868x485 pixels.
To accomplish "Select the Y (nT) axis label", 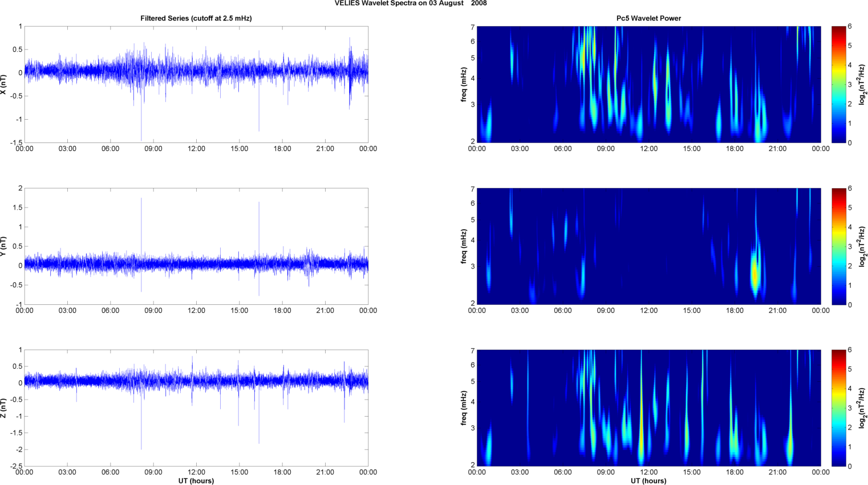I will point(4,246).
